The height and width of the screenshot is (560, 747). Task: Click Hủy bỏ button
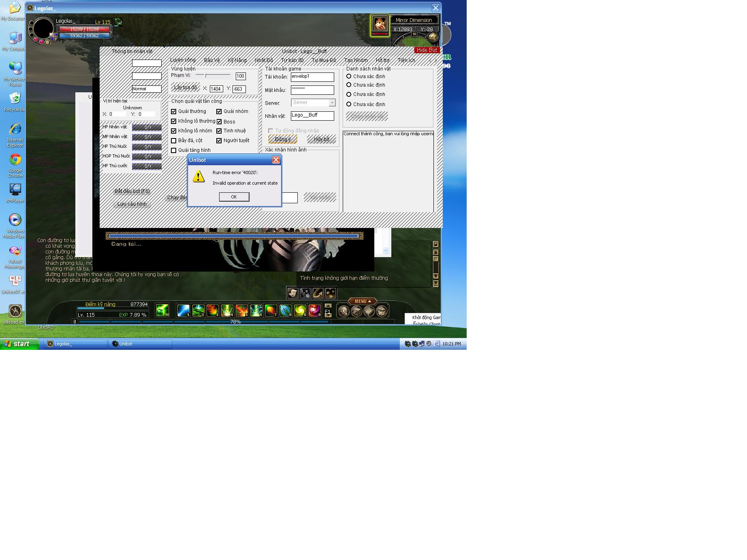322,139
